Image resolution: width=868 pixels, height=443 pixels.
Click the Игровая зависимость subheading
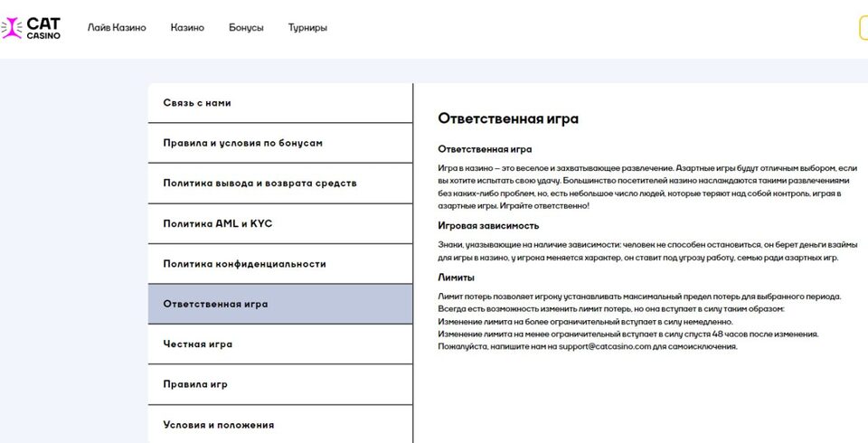(488, 225)
